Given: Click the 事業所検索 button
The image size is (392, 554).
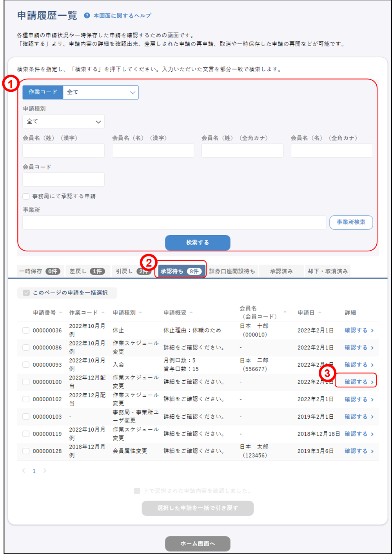Looking at the screenshot, I should tap(351, 222).
